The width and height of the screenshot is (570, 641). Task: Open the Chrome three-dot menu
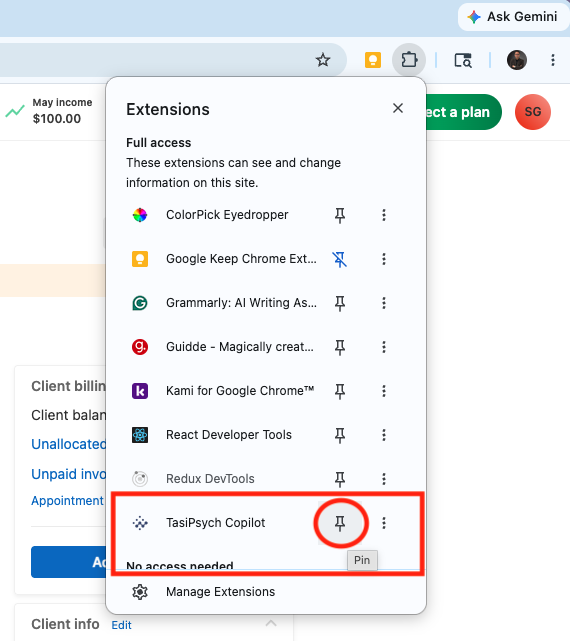pyautogui.click(x=553, y=60)
